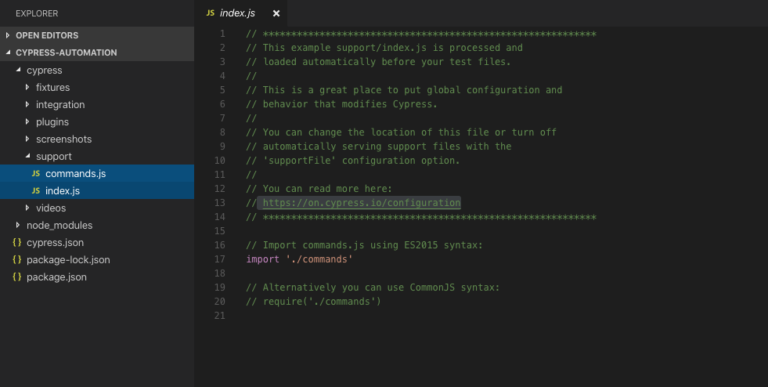Expand the plugins folder arrow

coord(27,121)
